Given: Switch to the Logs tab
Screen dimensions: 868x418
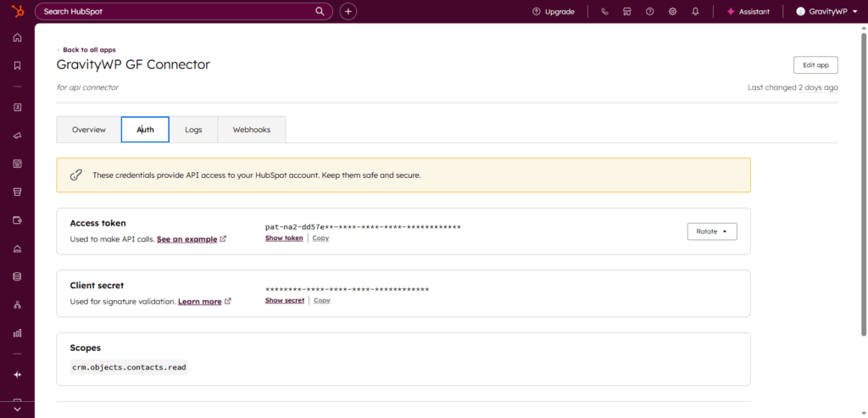Looking at the screenshot, I should pos(193,130).
